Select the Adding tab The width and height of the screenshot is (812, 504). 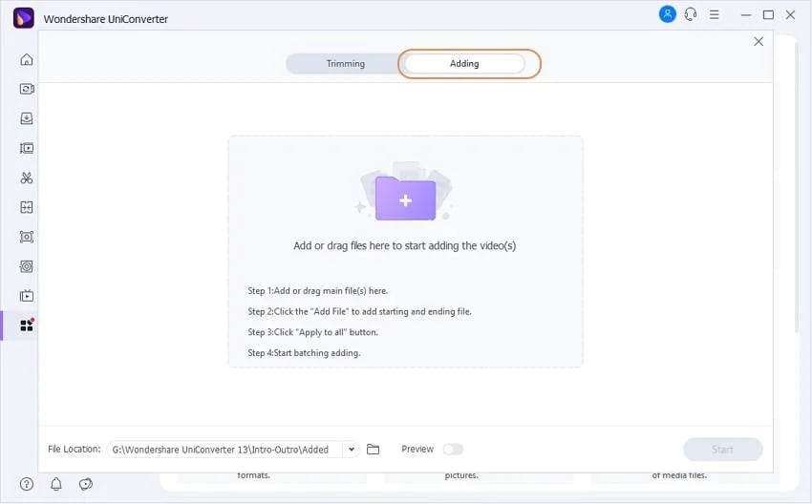tap(464, 64)
